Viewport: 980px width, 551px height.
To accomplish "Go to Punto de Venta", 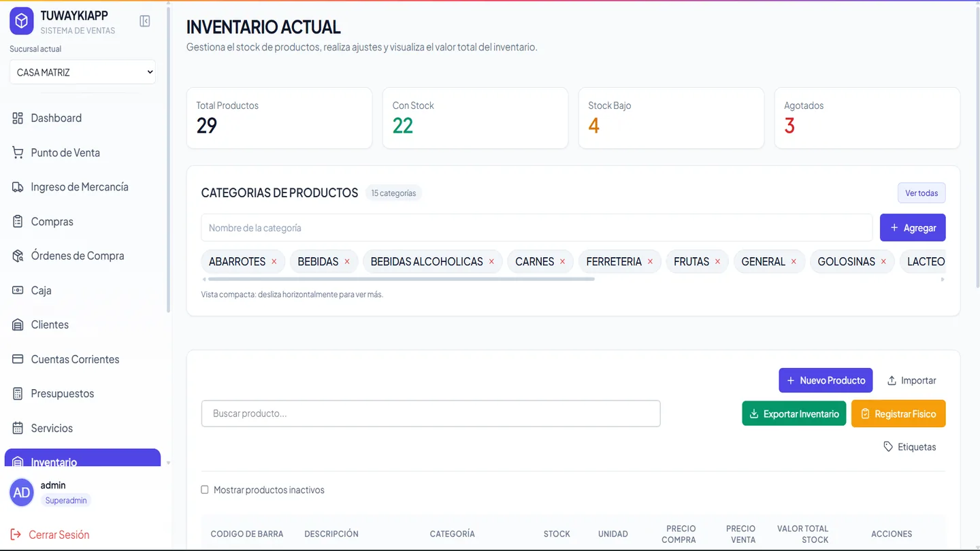I will point(82,152).
